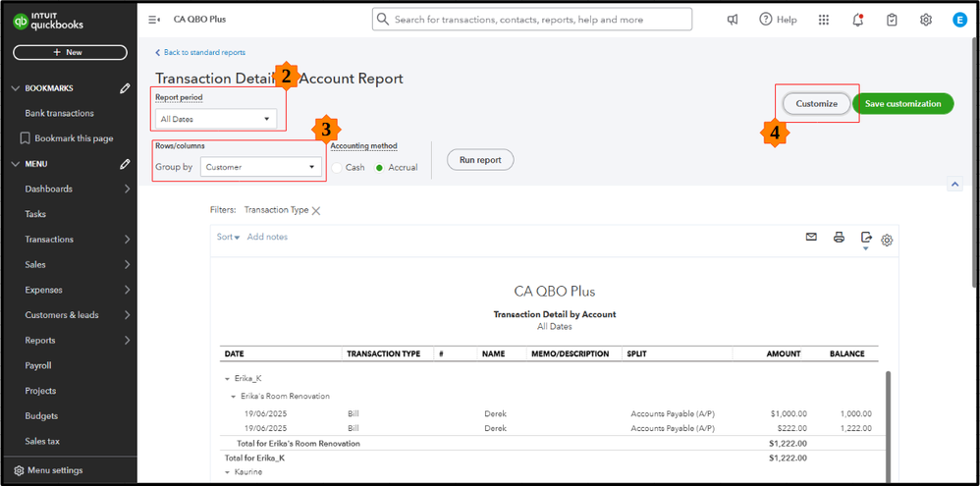Screen dimensions: 980x486
Task: Open the Sort dropdown
Action: click(x=228, y=237)
